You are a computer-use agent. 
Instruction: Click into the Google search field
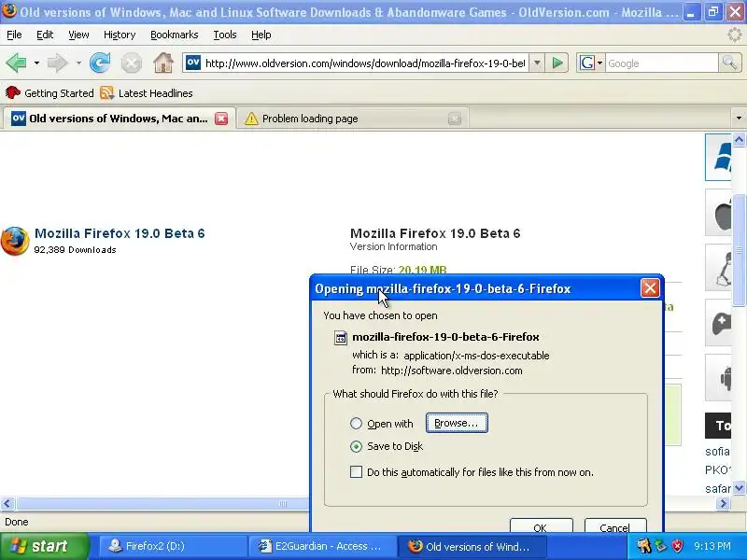coord(661,63)
